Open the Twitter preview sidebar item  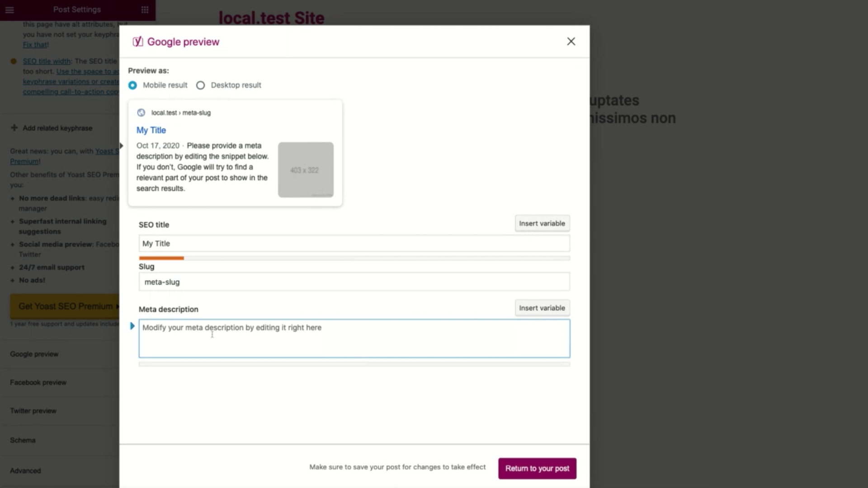tap(33, 411)
